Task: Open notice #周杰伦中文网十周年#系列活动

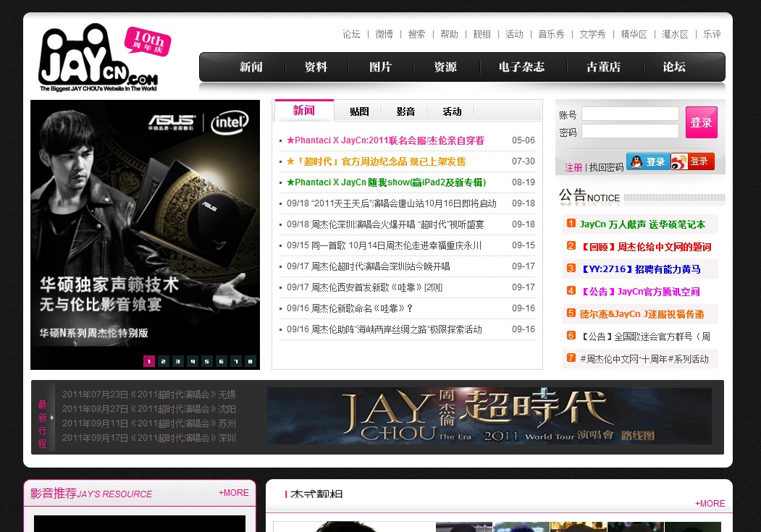Action: click(x=644, y=359)
